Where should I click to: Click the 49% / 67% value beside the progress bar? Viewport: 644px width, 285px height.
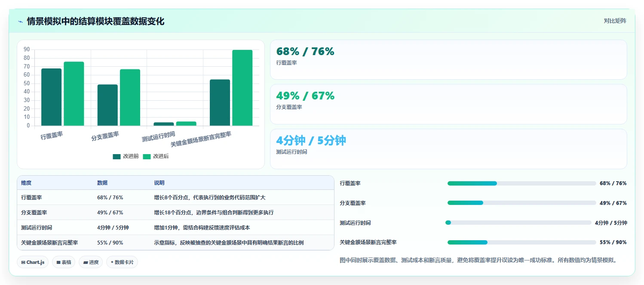[613, 203]
